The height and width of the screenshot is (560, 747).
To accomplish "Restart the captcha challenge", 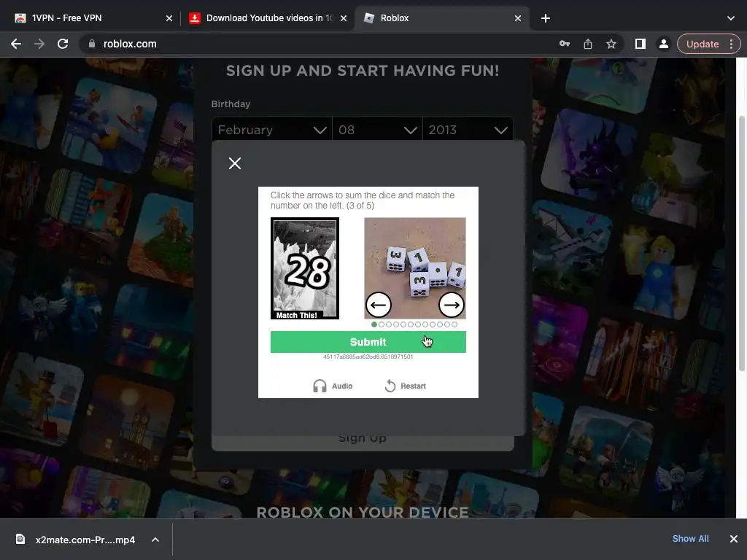I will click(406, 386).
